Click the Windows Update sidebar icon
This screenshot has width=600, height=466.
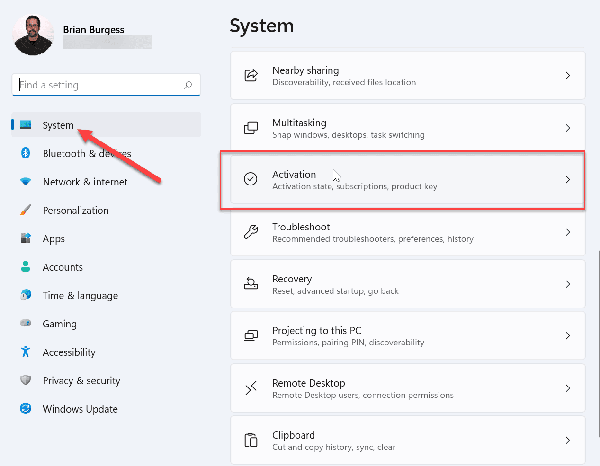click(x=25, y=409)
